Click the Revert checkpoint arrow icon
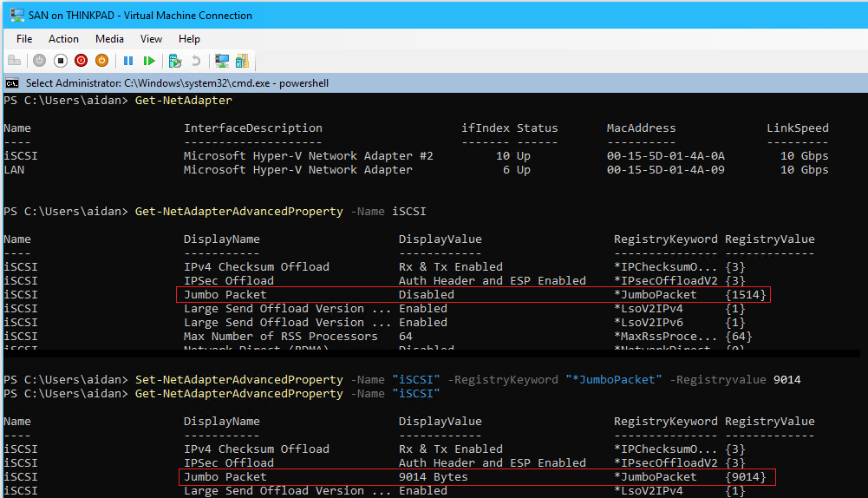 coord(196,61)
